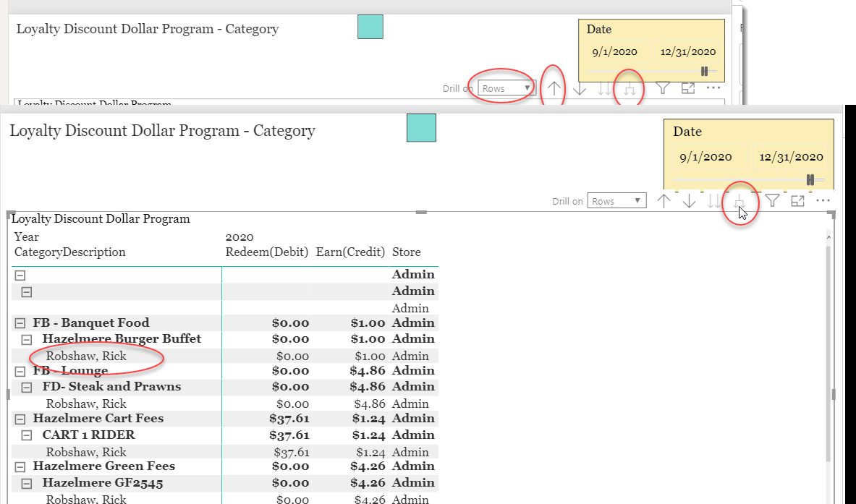
Task: Expand all down one level in front window
Action: [740, 201]
